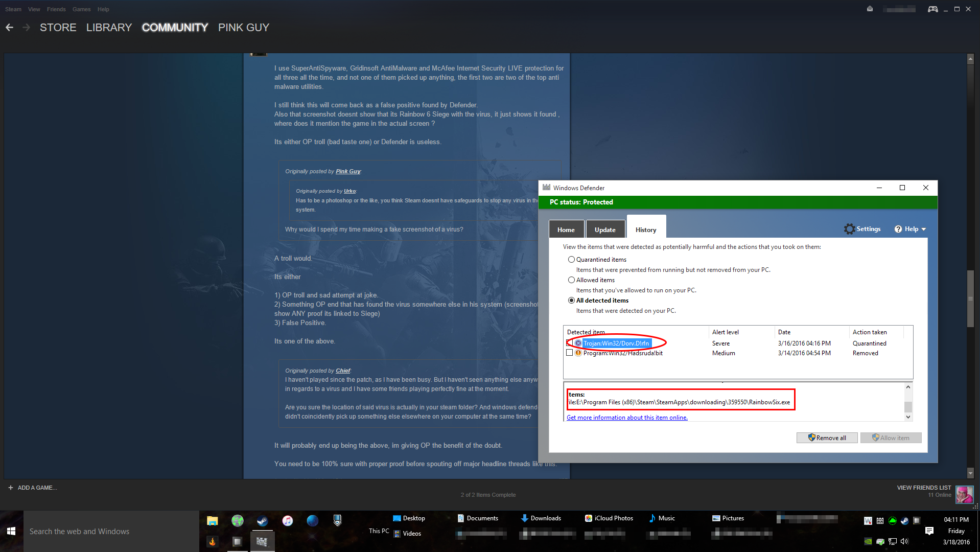
Task: Select the Quarantined items radio button
Action: (571, 260)
